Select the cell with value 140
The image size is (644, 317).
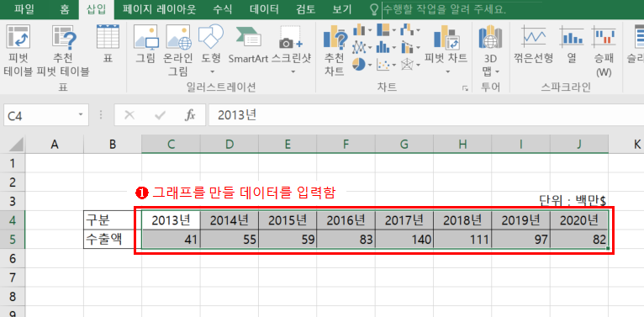pyautogui.click(x=404, y=239)
